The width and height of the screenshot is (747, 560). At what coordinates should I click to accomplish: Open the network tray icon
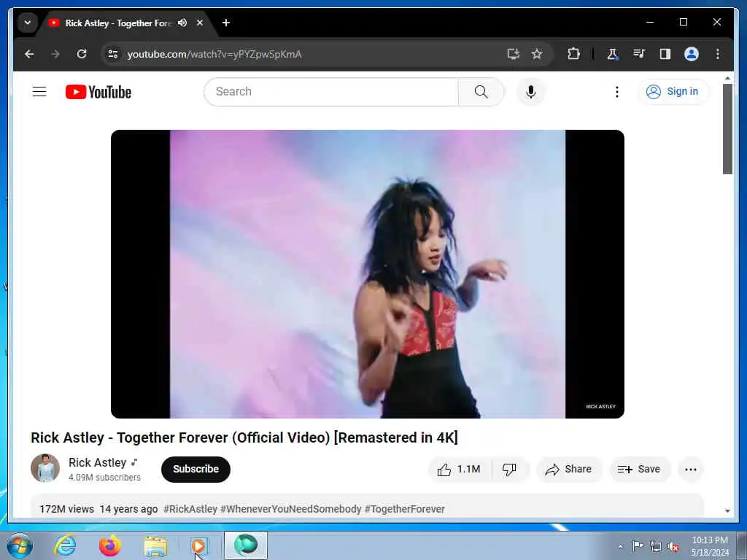656,546
